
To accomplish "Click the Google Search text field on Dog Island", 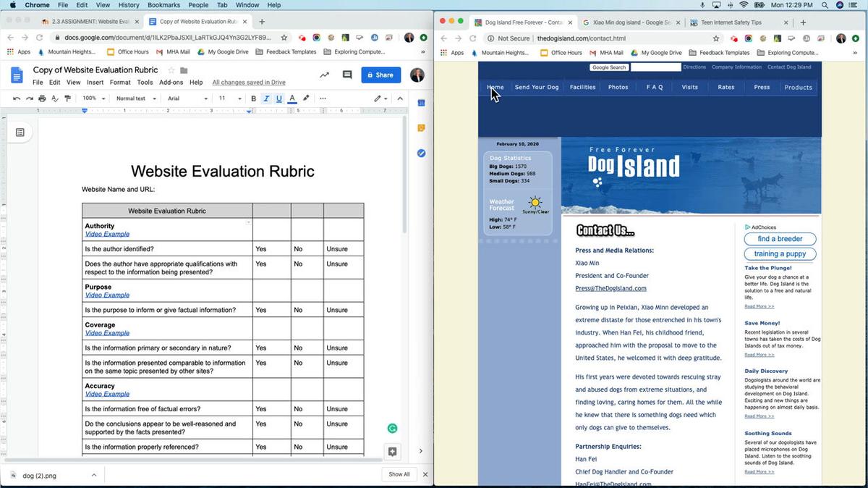I will pyautogui.click(x=655, y=67).
